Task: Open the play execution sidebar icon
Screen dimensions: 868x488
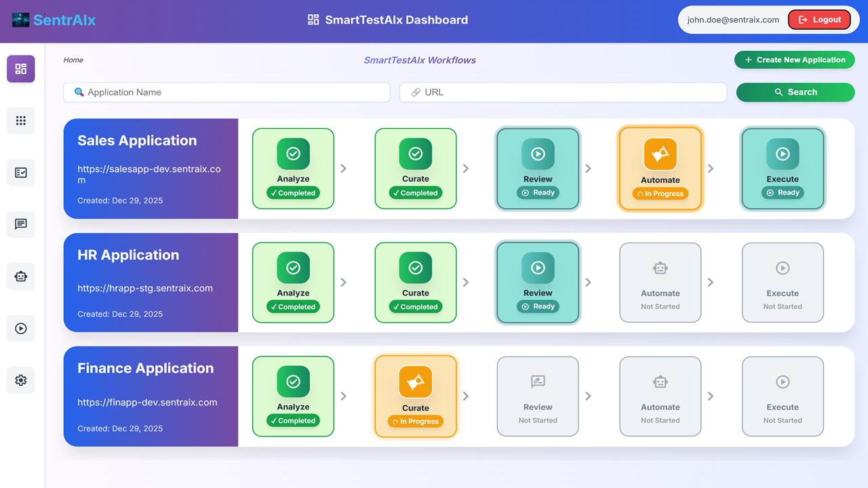Action: tap(21, 329)
